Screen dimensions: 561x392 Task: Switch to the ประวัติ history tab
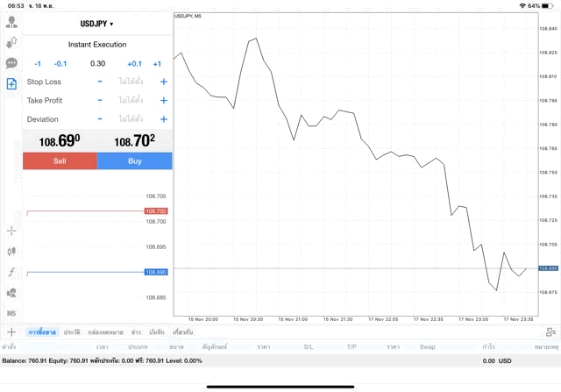(71, 332)
